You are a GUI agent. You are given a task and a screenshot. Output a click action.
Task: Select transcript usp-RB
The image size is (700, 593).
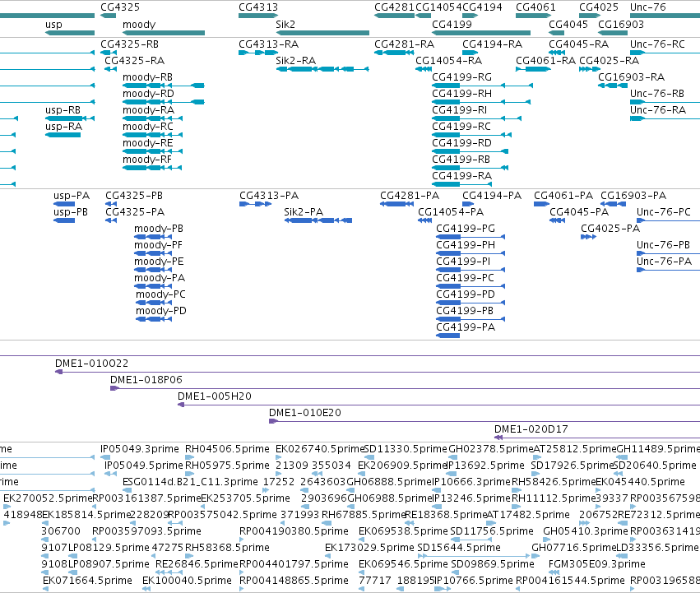tap(63, 110)
